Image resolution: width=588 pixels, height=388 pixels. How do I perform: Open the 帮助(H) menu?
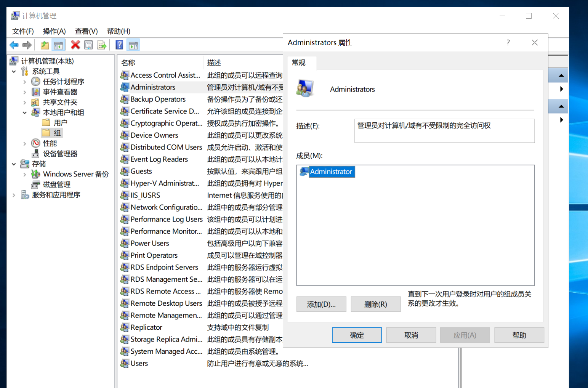119,31
